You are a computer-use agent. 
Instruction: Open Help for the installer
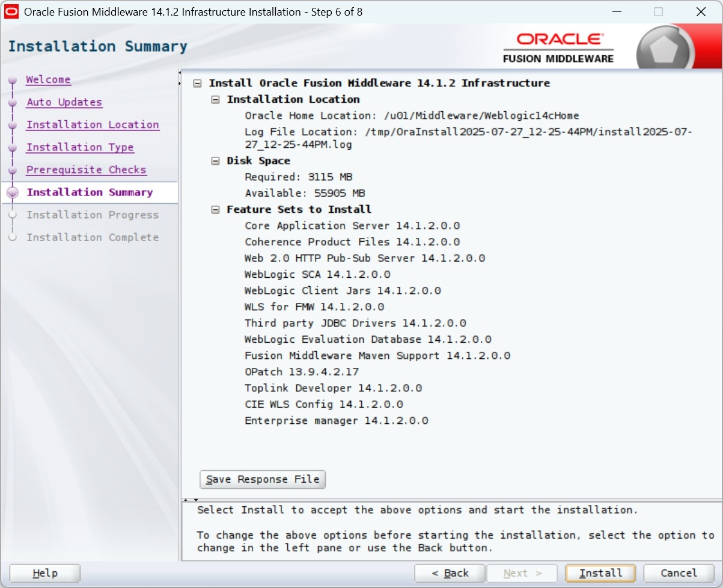click(x=45, y=573)
